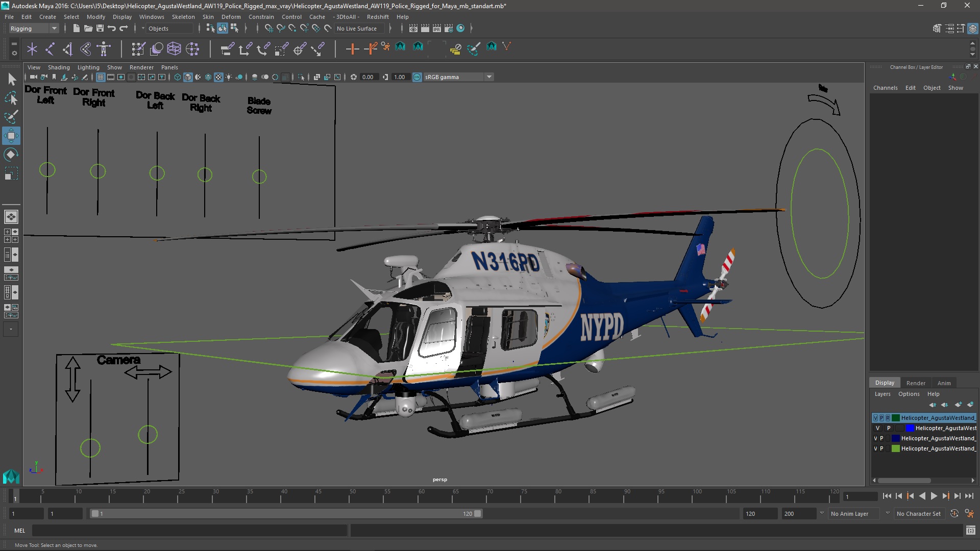Open the Skeleton menu
Screen dimensions: 980x551
(183, 17)
